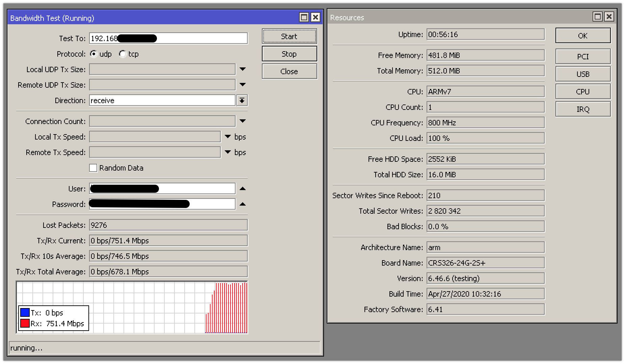The height and width of the screenshot is (364, 625).
Task: Open the Direction dropdown list
Action: pyautogui.click(x=242, y=100)
